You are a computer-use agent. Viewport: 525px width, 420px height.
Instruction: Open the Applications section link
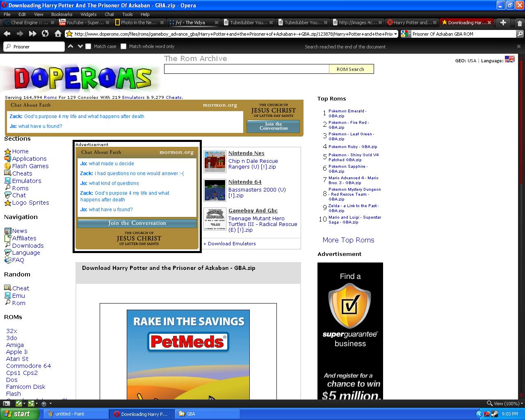coord(29,159)
